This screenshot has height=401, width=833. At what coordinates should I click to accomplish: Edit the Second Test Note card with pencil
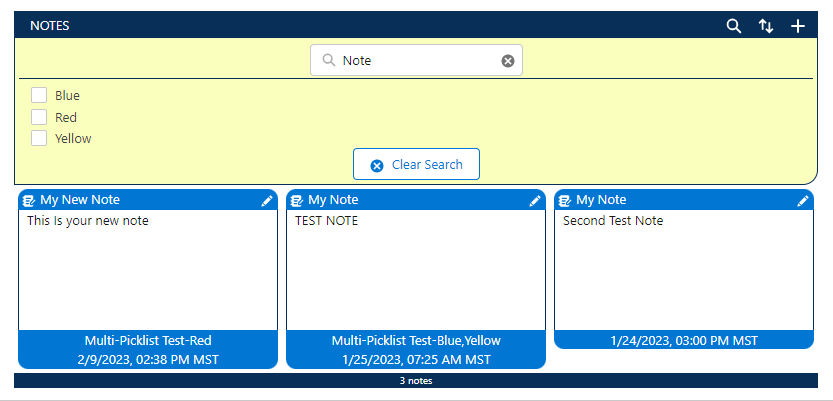tap(803, 201)
